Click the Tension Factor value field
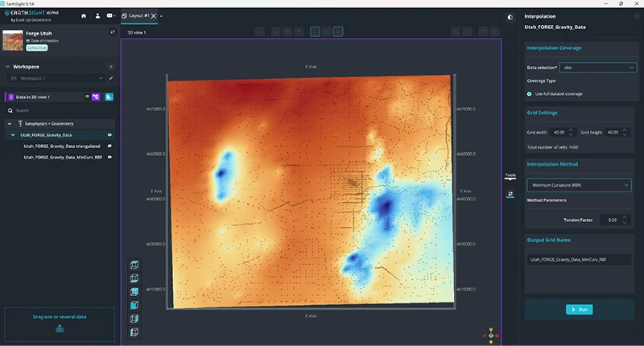The image size is (644, 346). pos(611,220)
